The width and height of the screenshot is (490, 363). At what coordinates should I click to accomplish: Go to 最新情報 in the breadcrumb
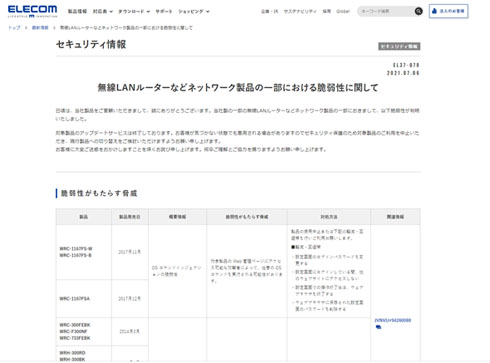point(40,28)
